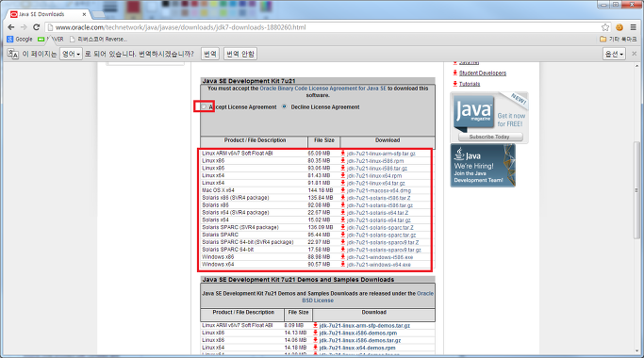Click the browser forward arrow
The width and height of the screenshot is (644, 358).
click(x=24, y=27)
